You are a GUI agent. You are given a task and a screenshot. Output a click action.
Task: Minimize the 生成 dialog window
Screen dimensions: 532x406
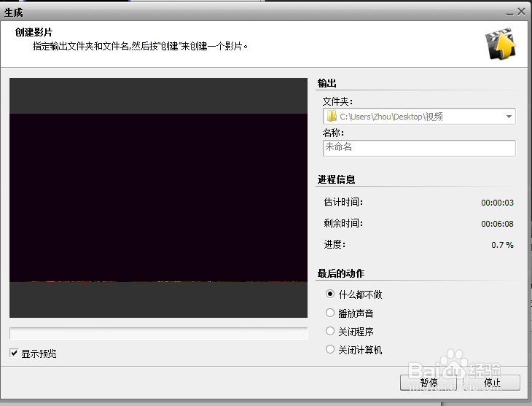509,13
